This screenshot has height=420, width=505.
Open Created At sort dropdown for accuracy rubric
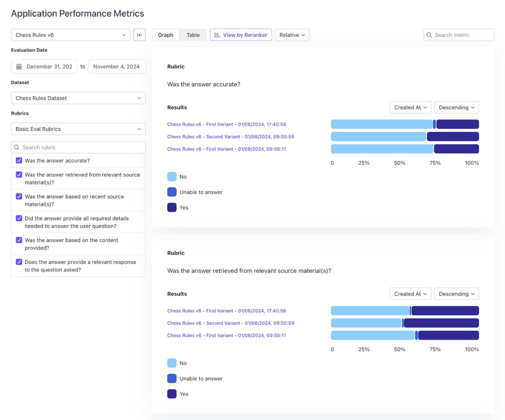pos(410,107)
